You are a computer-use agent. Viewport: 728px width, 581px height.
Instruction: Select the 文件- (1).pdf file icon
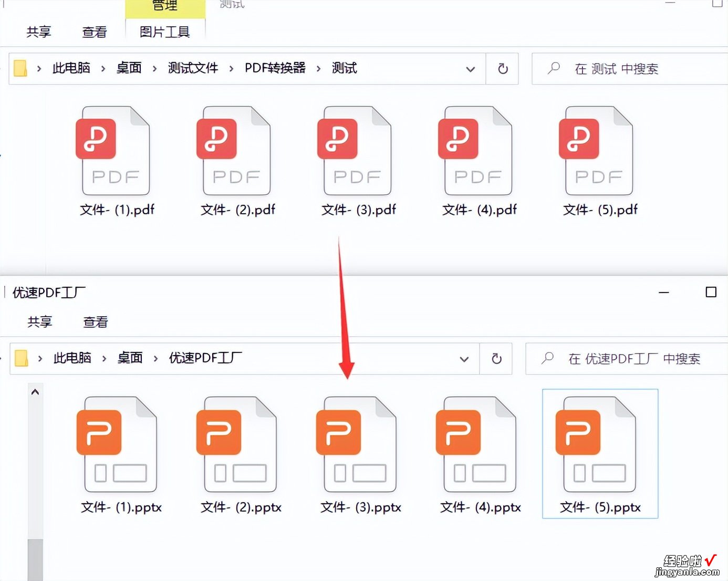[113, 151]
